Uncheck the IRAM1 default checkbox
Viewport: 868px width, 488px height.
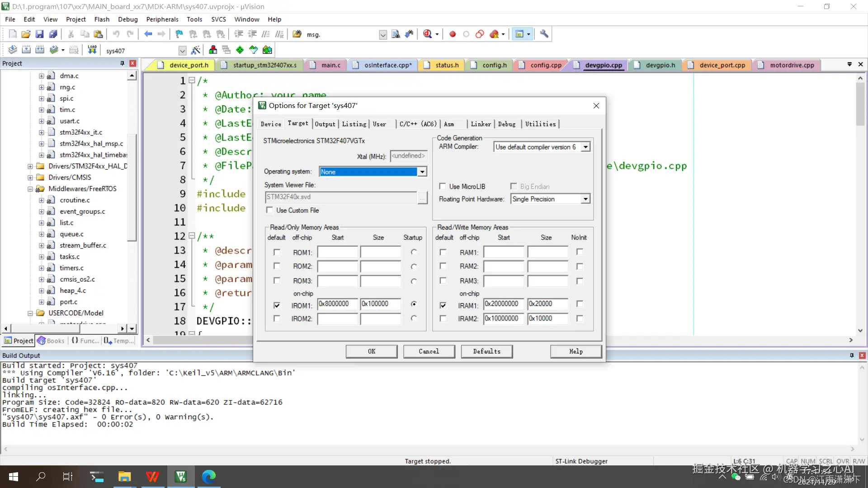point(443,305)
